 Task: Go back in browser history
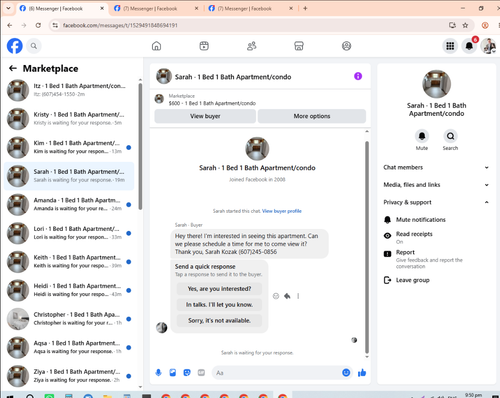pos(10,25)
